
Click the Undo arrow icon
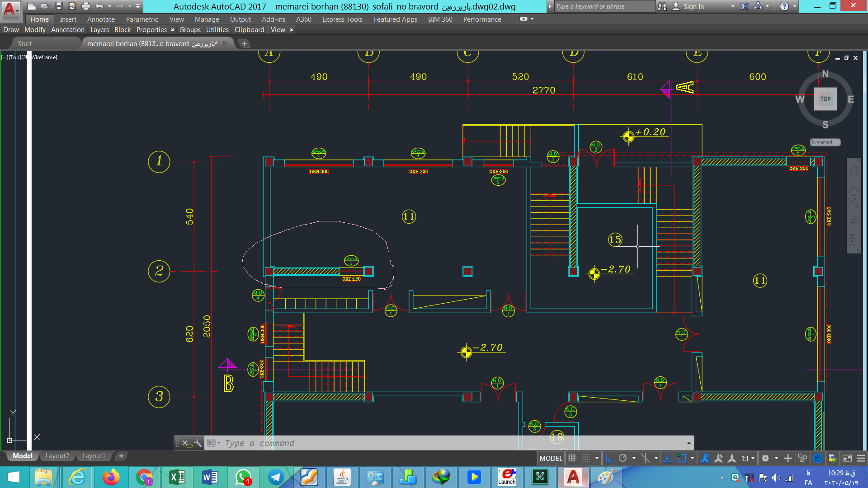coord(99,6)
